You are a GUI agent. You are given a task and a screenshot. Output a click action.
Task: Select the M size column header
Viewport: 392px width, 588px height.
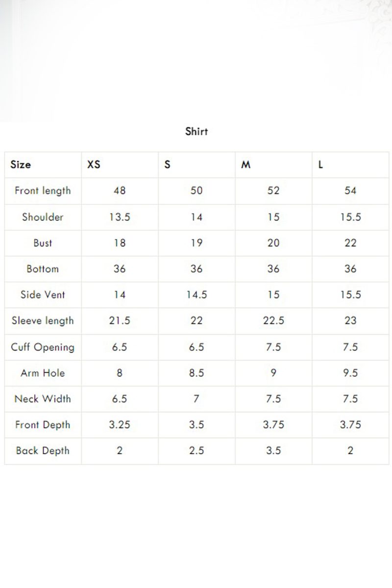tap(246, 165)
